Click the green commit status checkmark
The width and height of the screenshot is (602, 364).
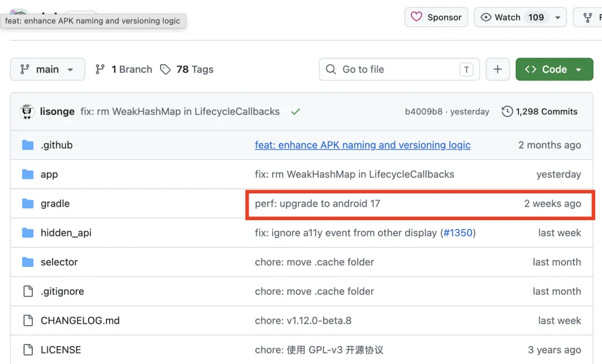295,111
